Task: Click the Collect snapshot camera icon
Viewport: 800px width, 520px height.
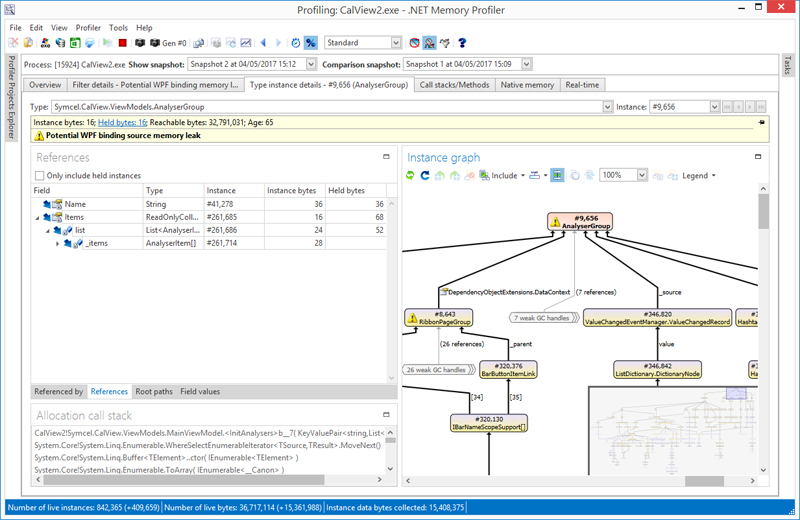Action: (x=140, y=43)
